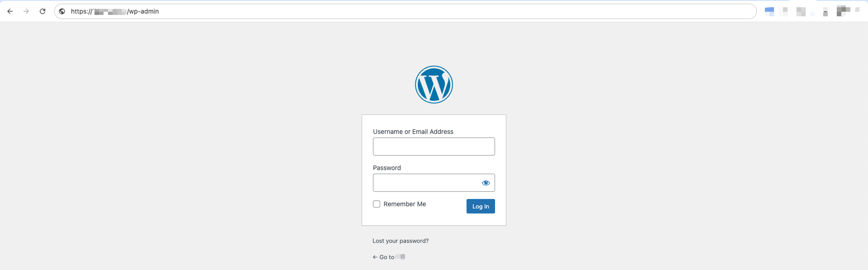Show password with the eye icon

486,183
